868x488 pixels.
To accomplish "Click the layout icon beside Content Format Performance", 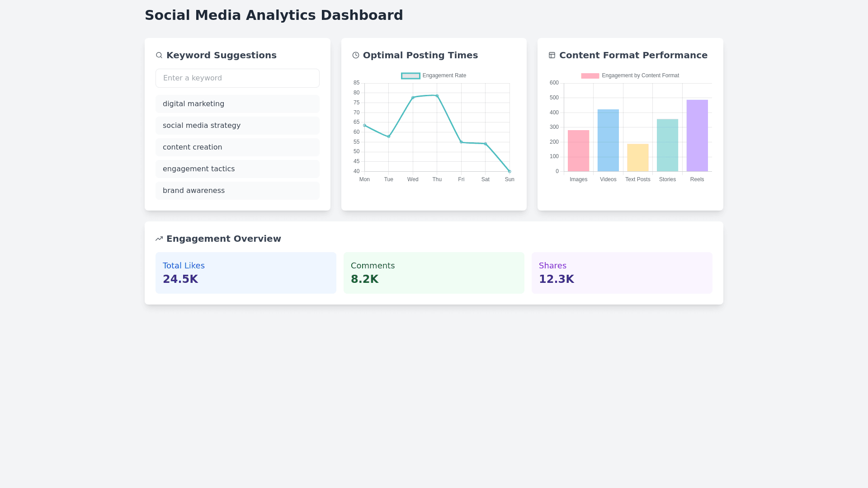I will (552, 55).
